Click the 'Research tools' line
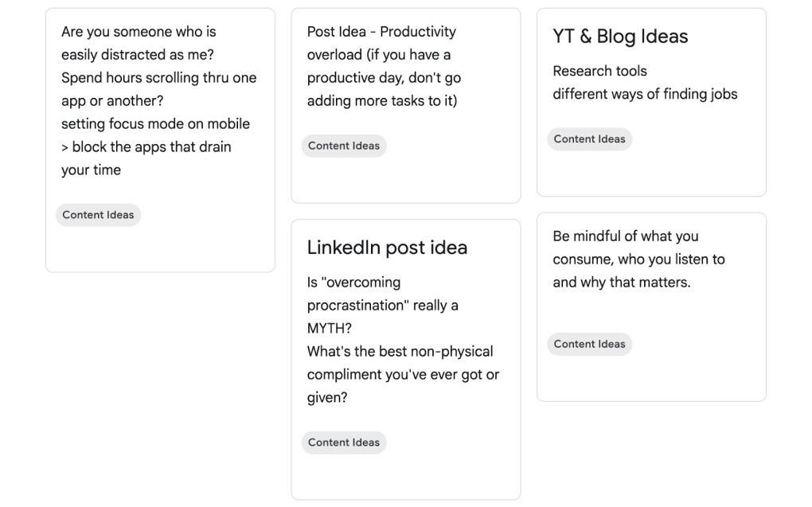The image size is (812, 507). pyautogui.click(x=599, y=71)
